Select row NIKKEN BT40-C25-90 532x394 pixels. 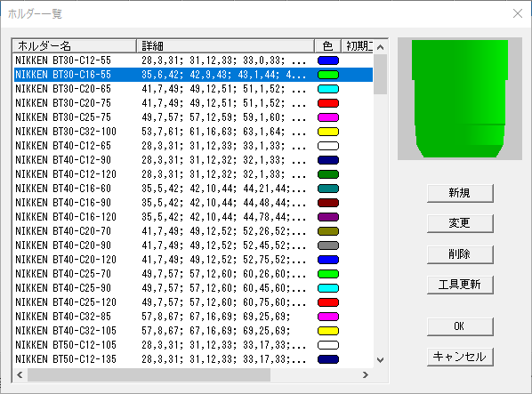point(193,288)
